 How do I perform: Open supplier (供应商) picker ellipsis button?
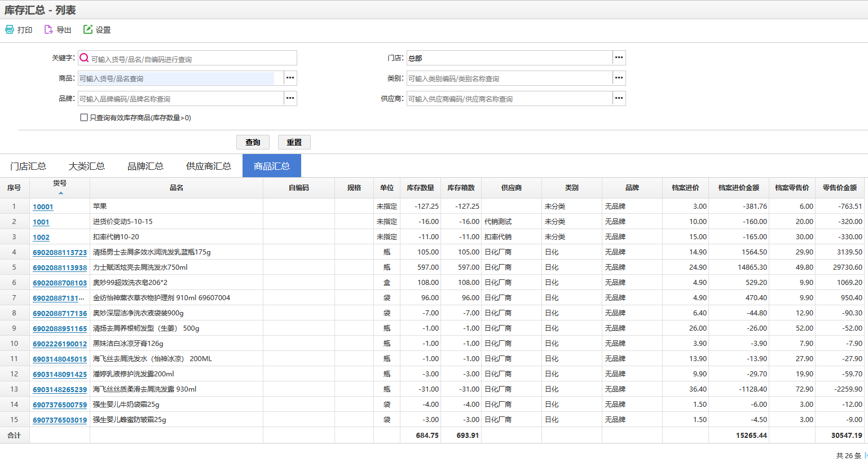pyautogui.click(x=619, y=98)
